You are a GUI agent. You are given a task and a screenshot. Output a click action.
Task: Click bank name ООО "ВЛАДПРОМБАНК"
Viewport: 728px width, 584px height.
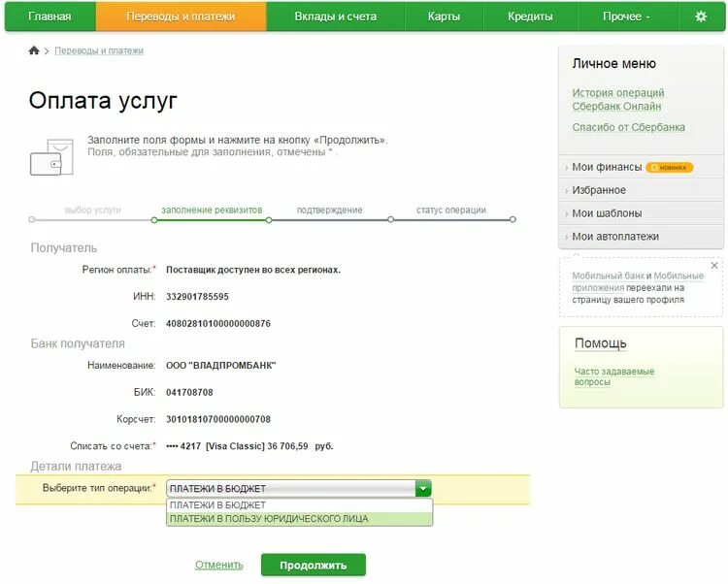[x=221, y=366]
